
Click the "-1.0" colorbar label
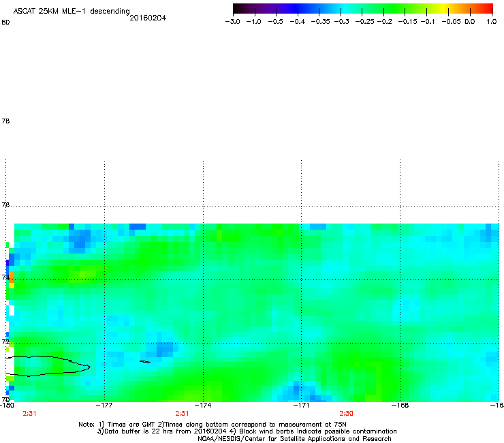pos(253,22)
